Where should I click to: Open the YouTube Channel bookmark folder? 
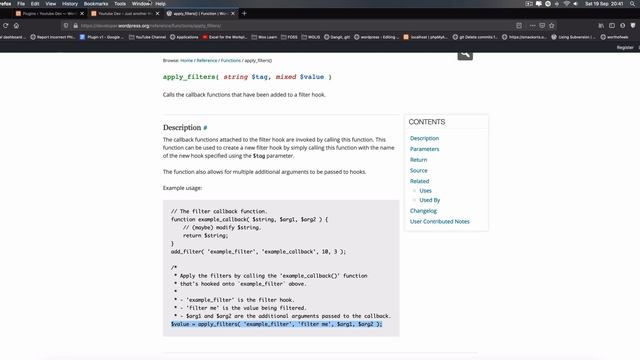[147, 37]
